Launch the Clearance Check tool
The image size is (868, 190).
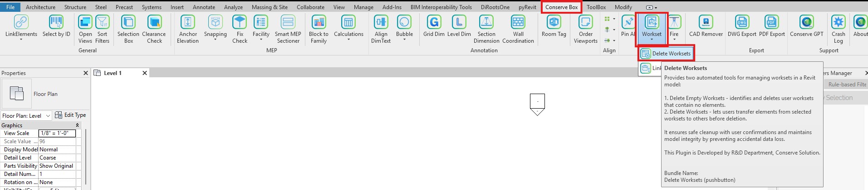154,23
